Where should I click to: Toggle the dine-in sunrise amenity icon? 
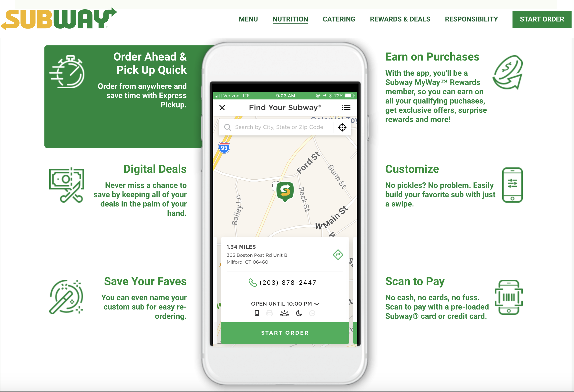(x=284, y=313)
